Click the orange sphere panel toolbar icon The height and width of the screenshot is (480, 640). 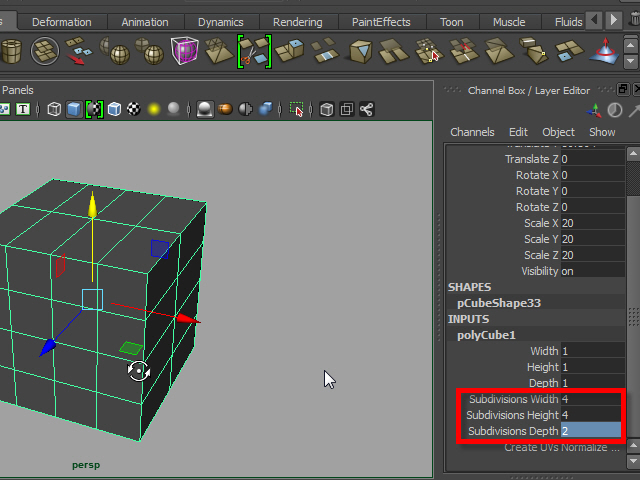click(225, 109)
